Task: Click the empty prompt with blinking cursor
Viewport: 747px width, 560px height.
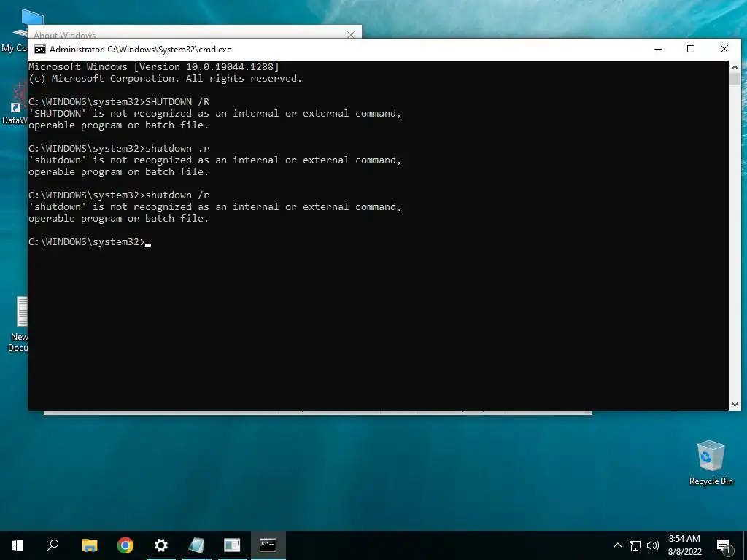Action: (x=90, y=242)
